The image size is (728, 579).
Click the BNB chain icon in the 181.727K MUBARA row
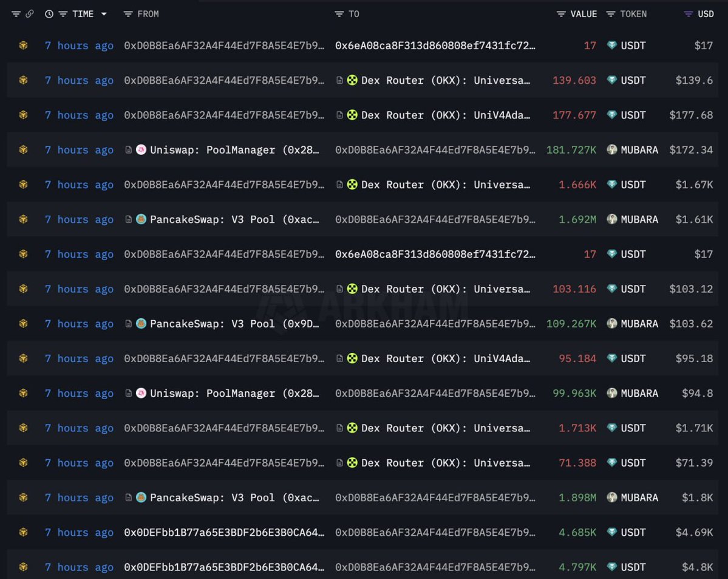click(x=23, y=149)
